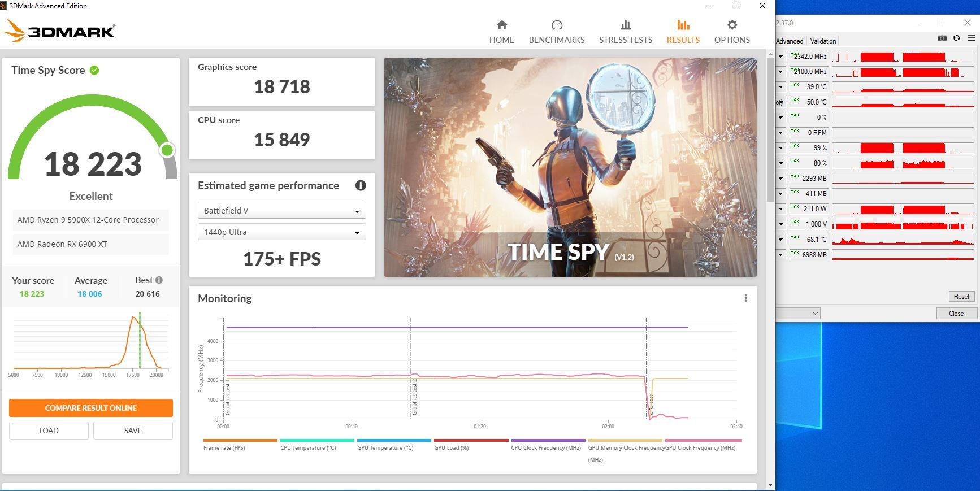Open the Battlefield V game dropdown
This screenshot has height=491, width=980.
click(281, 210)
